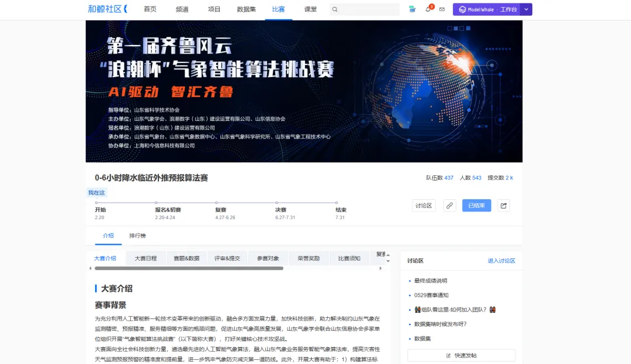Select the 比赛 navigation item
Image resolution: width=631 pixels, height=364 pixels.
coord(279,9)
